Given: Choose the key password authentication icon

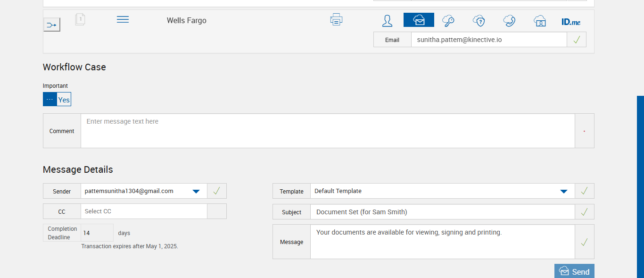Looking at the screenshot, I should [448, 20].
